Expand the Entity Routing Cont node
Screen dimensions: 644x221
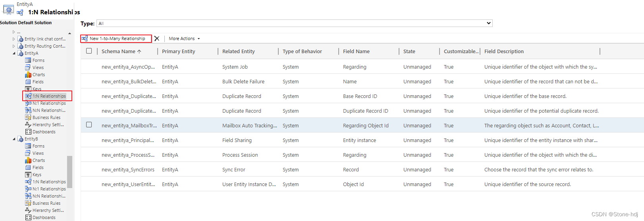(x=14, y=46)
